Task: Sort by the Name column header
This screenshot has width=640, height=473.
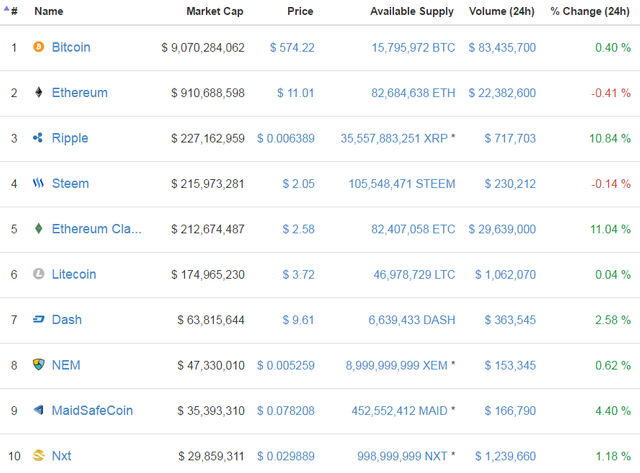Action: 49,11
